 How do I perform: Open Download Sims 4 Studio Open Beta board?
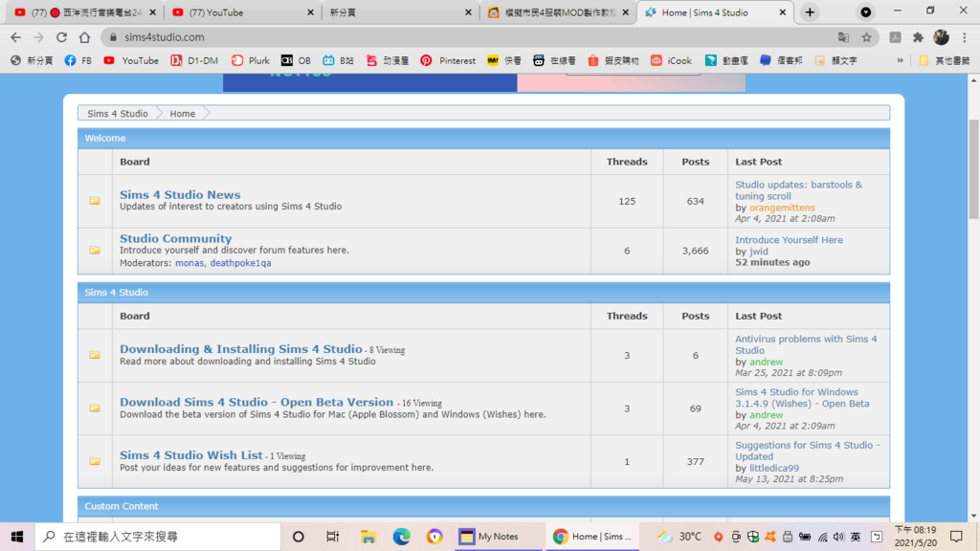256,403
